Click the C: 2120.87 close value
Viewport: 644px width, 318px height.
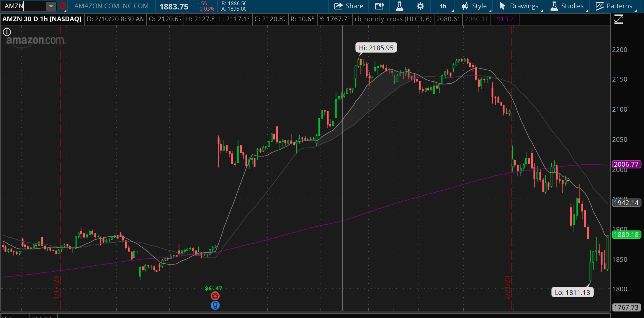(270, 19)
